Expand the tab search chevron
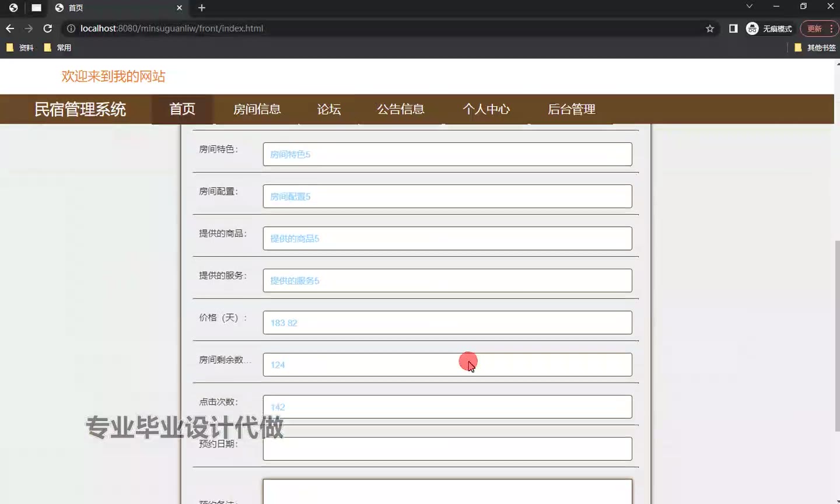This screenshot has width=840, height=504. point(750,6)
